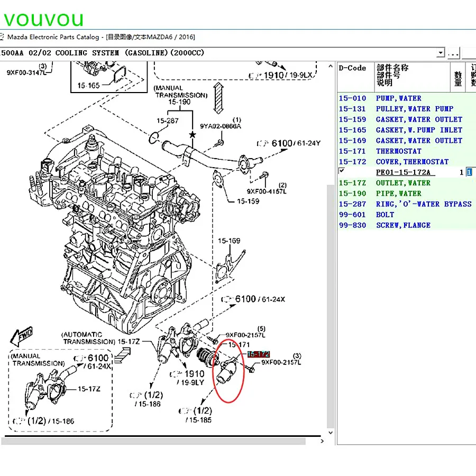Click the ellipsis browse button beside dropdown

pos(453,53)
